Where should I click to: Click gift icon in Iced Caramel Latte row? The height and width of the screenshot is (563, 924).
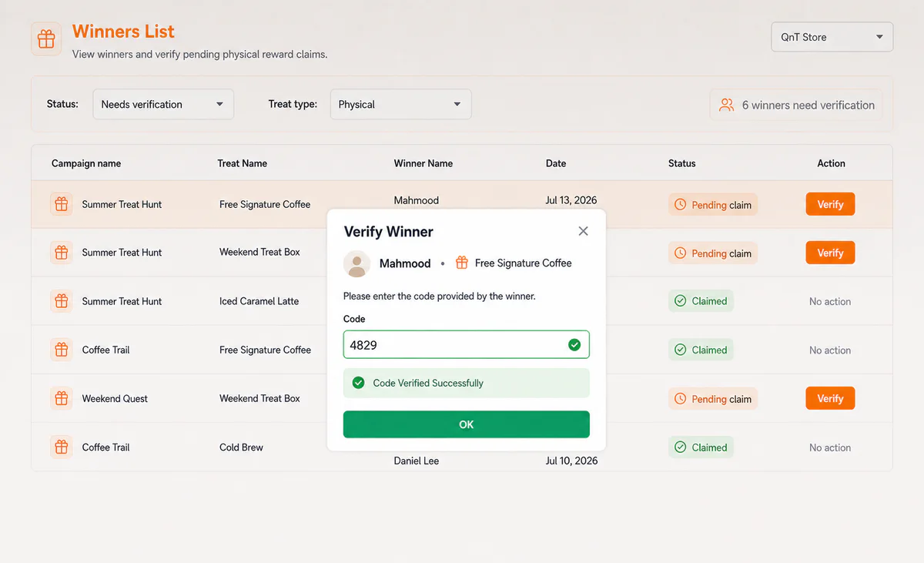tap(62, 301)
